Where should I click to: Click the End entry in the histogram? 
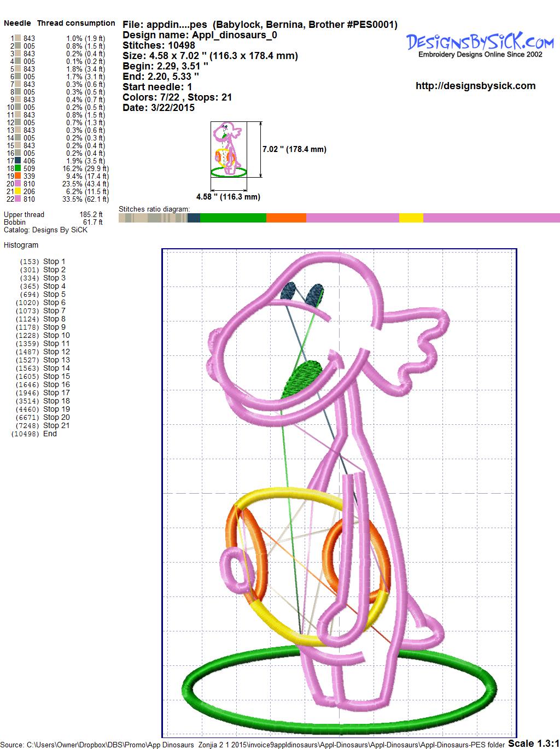(x=50, y=434)
